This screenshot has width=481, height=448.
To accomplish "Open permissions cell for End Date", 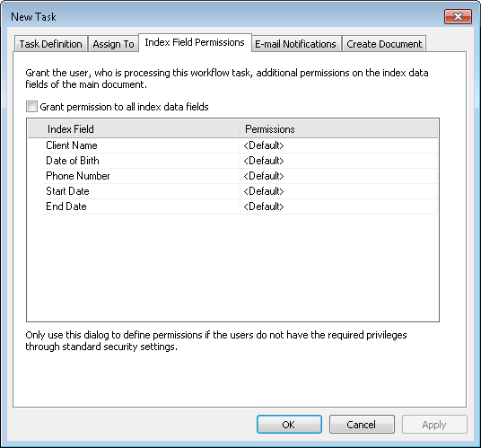I will [x=338, y=206].
